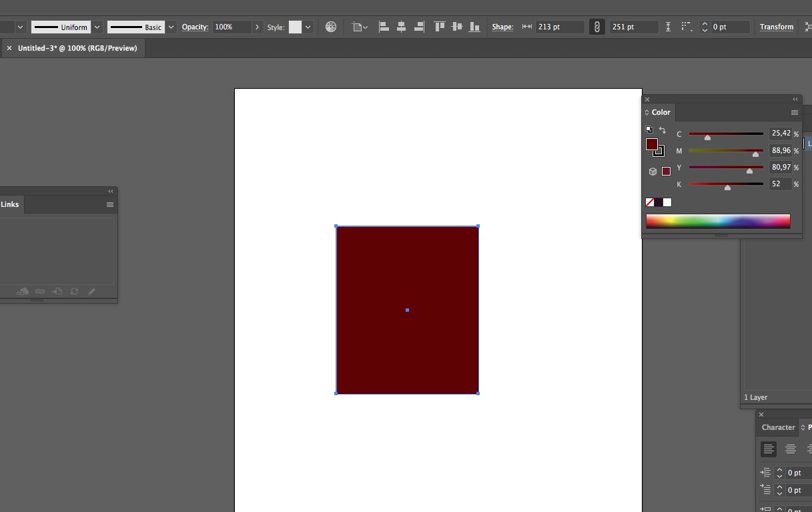Click the shape width field 213 pt

(559, 27)
